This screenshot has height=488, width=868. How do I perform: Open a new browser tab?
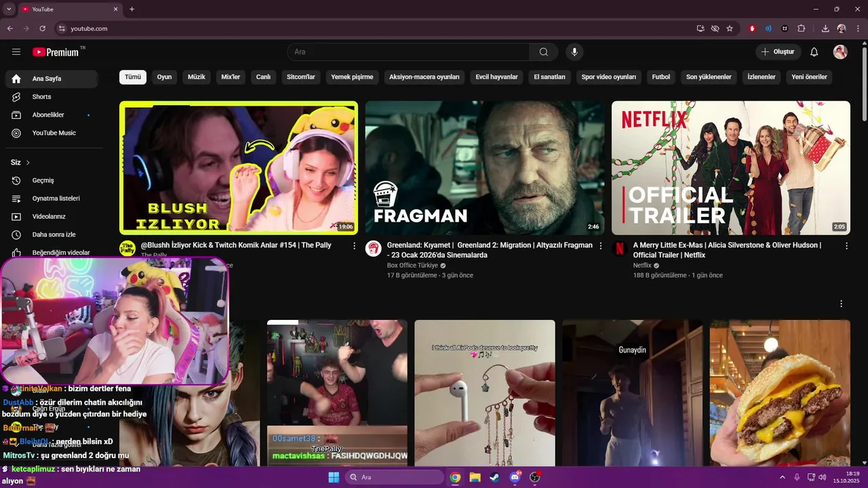132,9
